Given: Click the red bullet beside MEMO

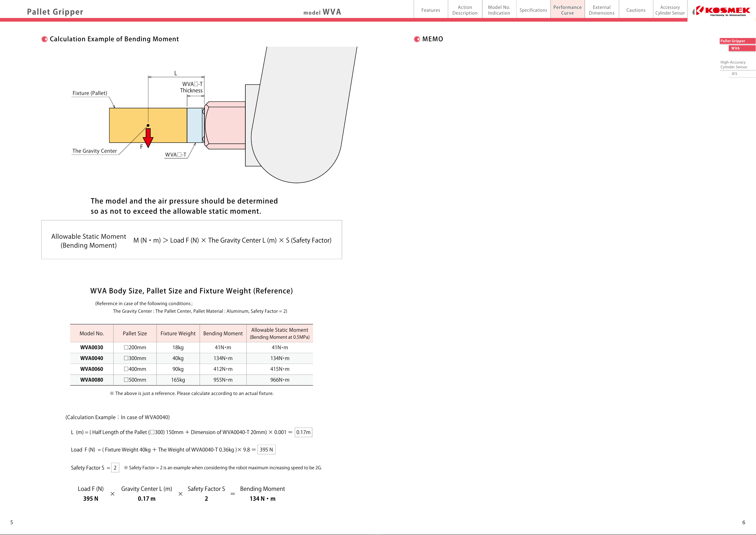Looking at the screenshot, I should click(x=417, y=39).
